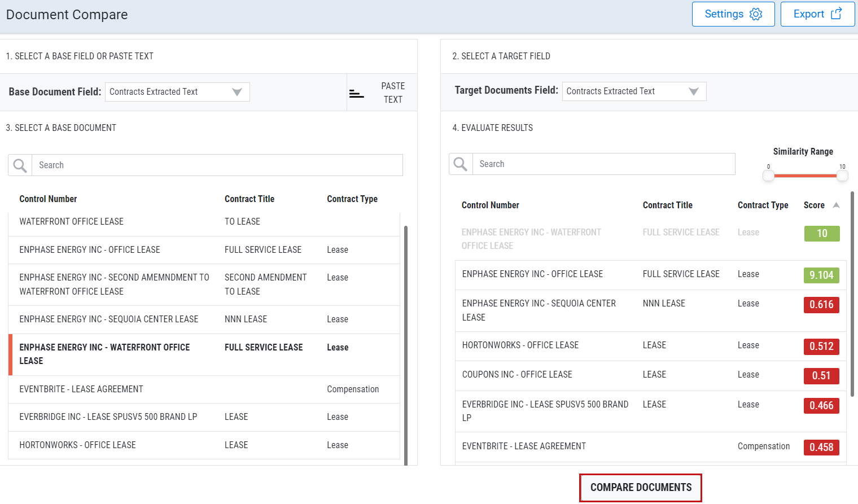Click the 9.104 score badge
This screenshot has width=858, height=504.
[821, 275]
